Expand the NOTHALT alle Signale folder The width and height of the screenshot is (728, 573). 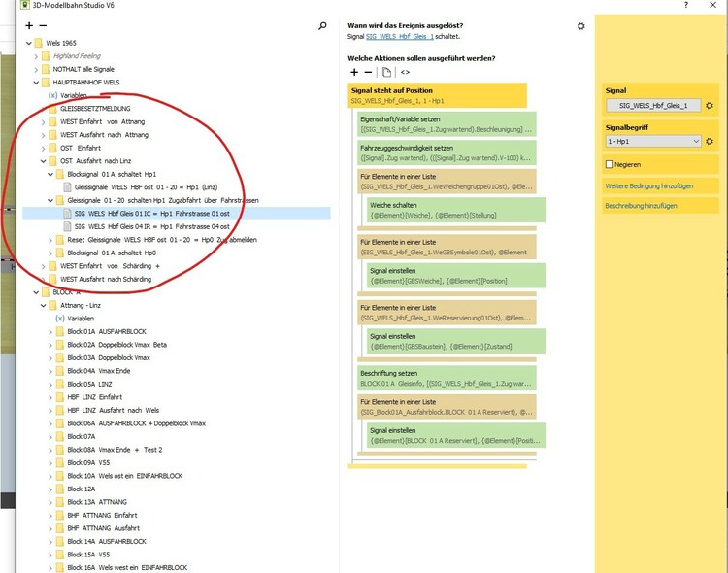click(36, 69)
